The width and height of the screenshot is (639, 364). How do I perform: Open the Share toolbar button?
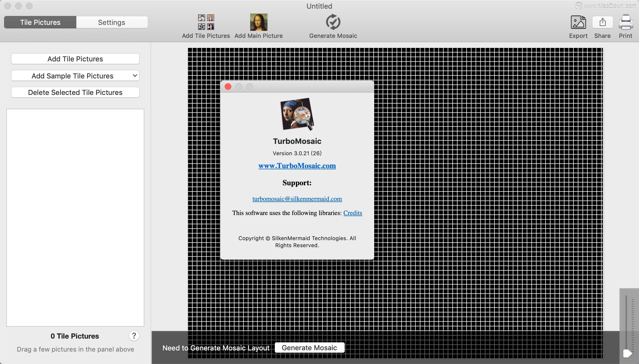click(602, 22)
